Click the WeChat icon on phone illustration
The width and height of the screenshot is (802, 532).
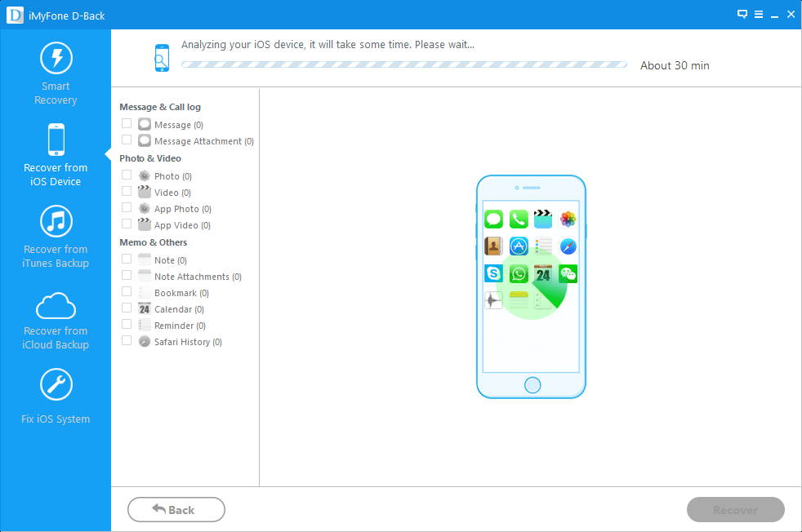(568, 274)
